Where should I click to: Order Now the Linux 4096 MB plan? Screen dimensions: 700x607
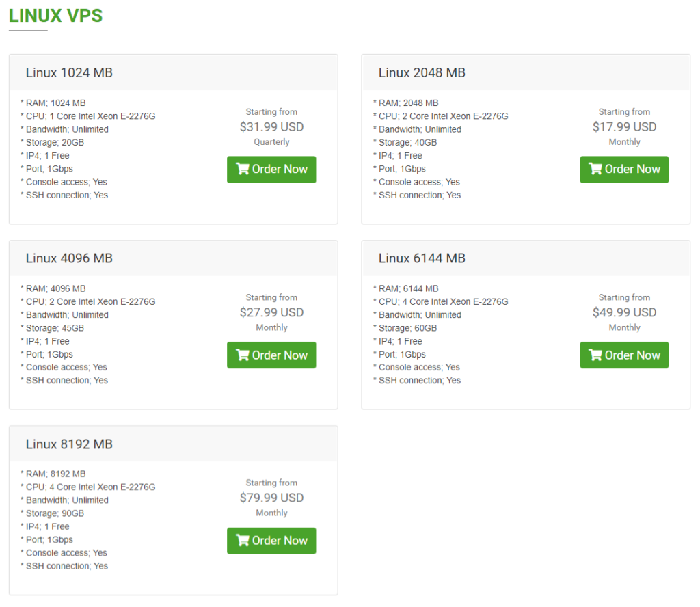coord(271,355)
